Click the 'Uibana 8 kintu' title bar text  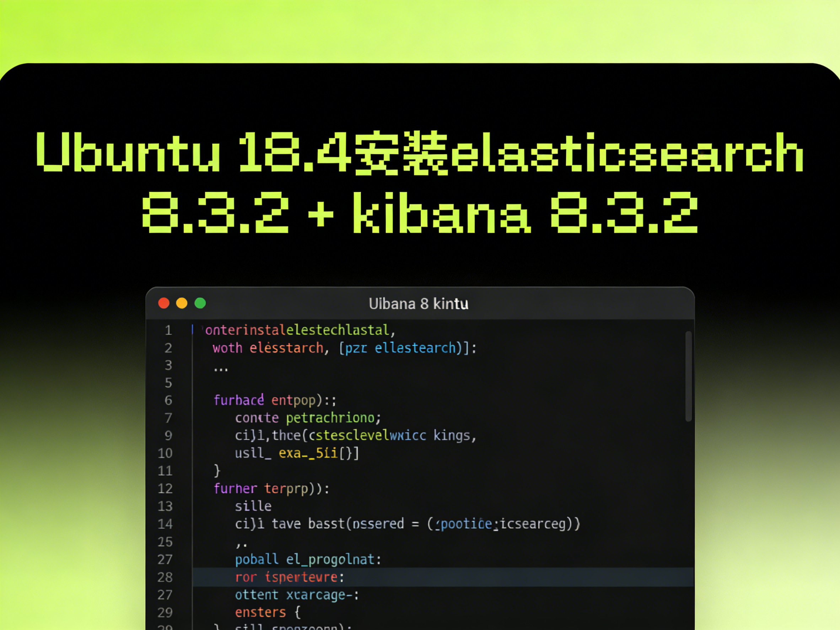pyautogui.click(x=418, y=303)
